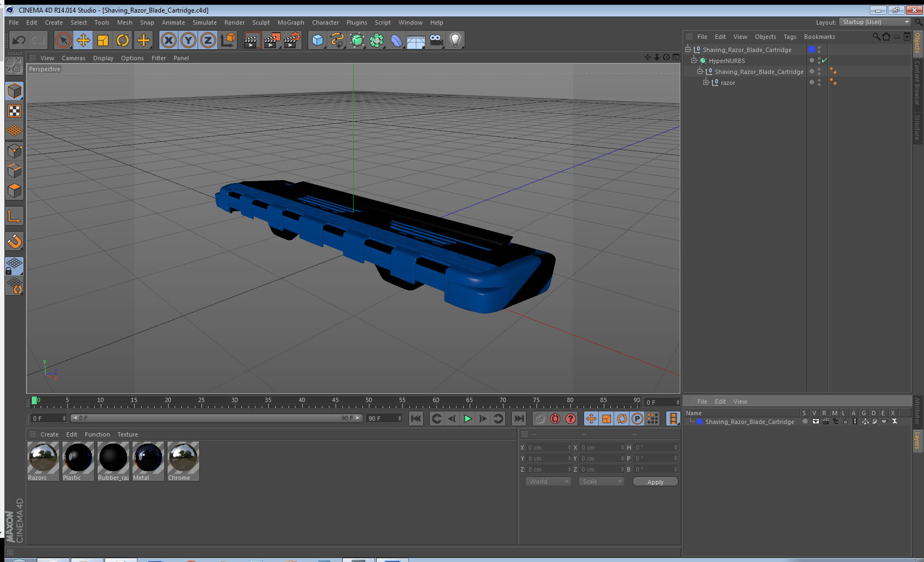This screenshot has width=924, height=562.
Task: Open the Layout dropdown
Action: click(x=875, y=22)
